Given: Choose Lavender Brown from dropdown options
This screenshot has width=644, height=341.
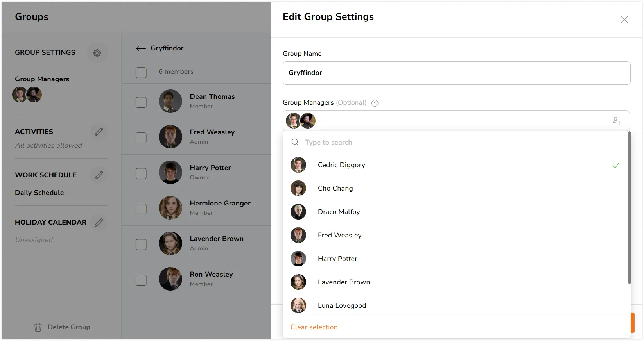Looking at the screenshot, I should pos(456,282).
